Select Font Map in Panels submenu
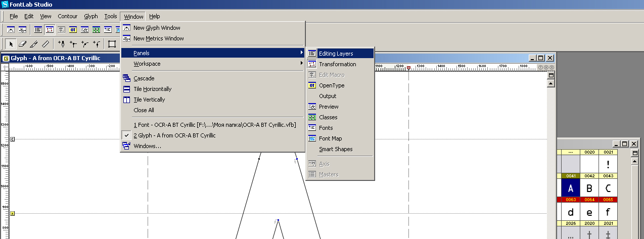 [x=340, y=138]
